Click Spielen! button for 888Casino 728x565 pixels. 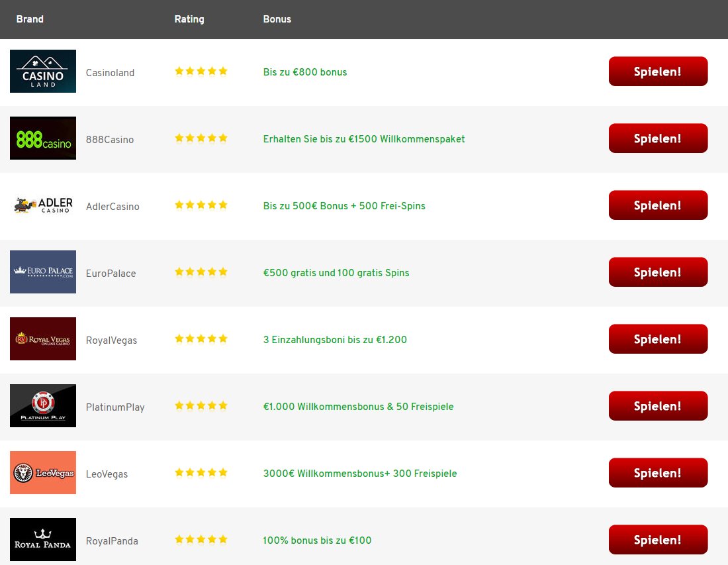coord(658,138)
